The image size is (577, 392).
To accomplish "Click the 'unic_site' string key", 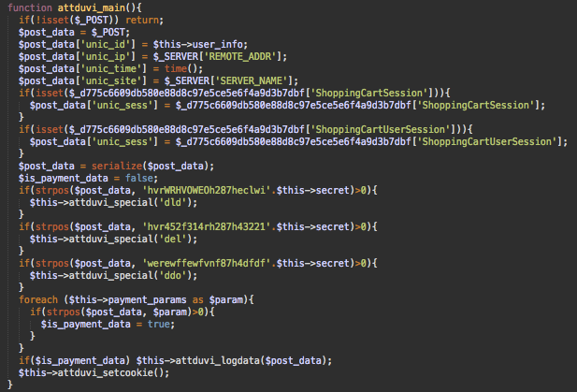I will [110, 80].
